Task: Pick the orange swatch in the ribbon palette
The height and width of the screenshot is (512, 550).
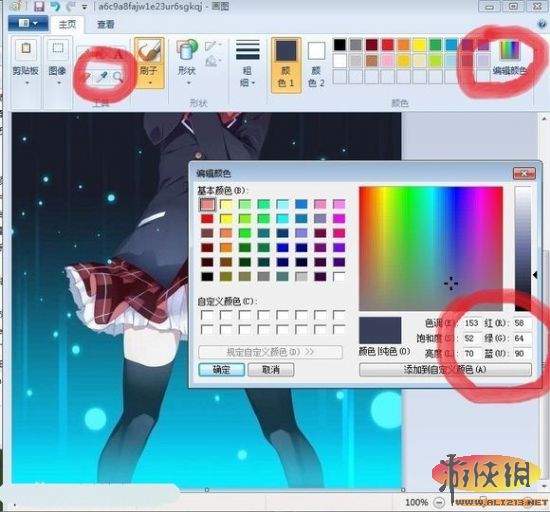Action: 403,45
